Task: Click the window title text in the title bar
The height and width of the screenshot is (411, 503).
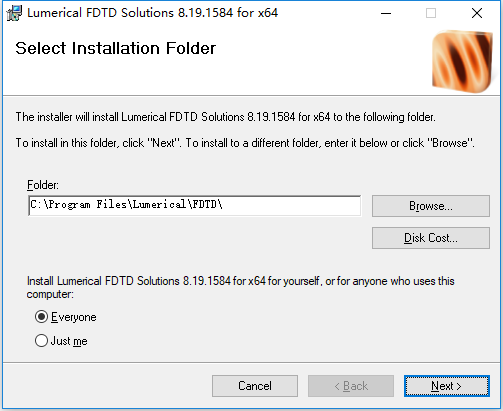Action: tap(153, 13)
